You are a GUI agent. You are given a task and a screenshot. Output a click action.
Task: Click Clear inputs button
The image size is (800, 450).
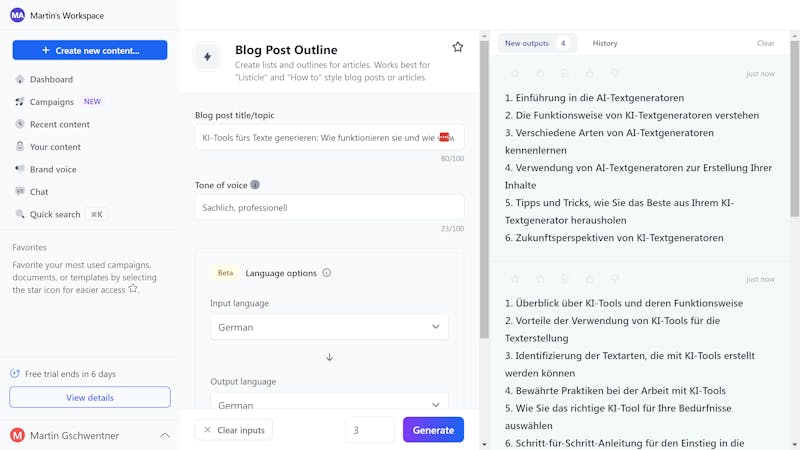(x=234, y=430)
